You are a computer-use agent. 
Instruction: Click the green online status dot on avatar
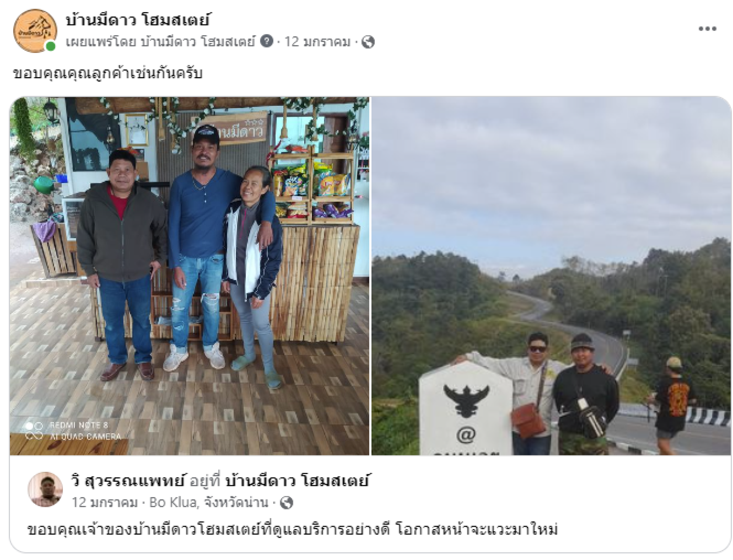click(x=50, y=46)
